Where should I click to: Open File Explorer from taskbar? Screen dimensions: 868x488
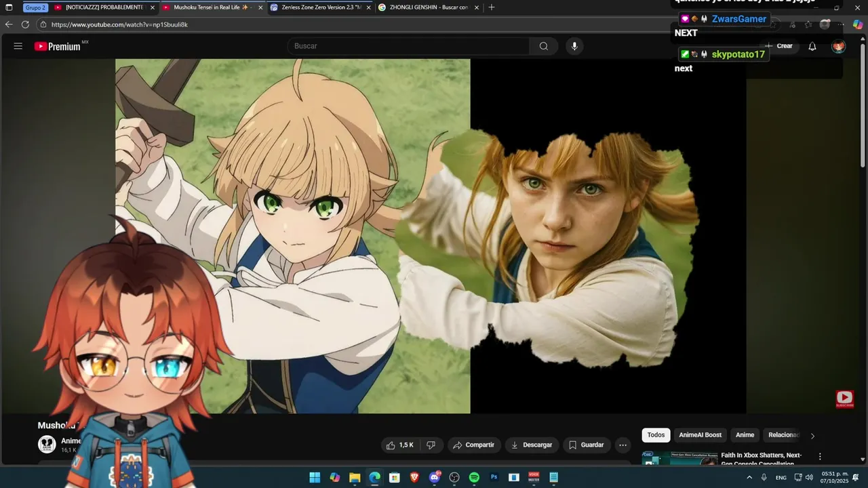355,477
